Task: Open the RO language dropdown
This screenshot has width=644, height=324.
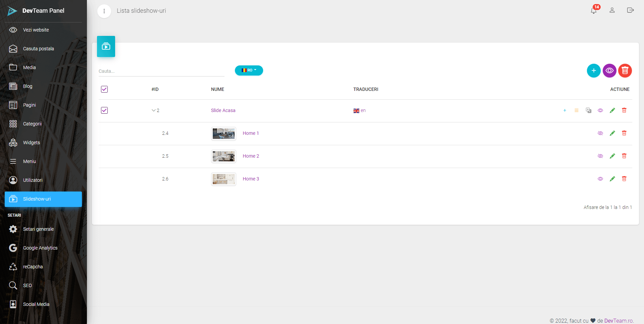Action: tap(249, 70)
